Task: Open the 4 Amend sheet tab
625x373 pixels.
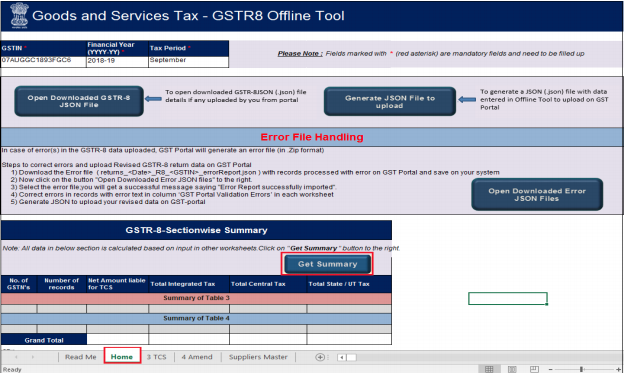Action: [x=197, y=357]
